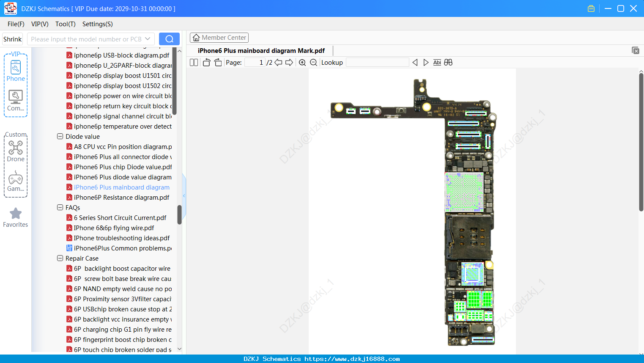The width and height of the screenshot is (644, 363).
Task: Click the blue search button
Action: pyautogui.click(x=169, y=39)
